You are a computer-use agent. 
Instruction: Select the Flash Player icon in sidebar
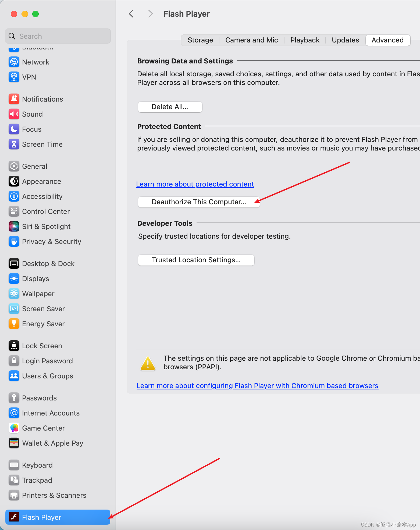tap(14, 517)
